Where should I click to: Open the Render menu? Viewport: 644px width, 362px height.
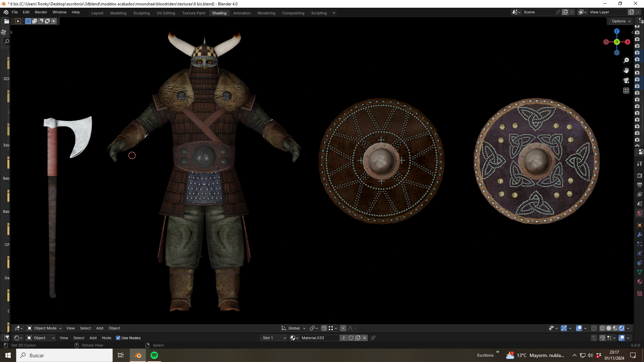(x=41, y=12)
